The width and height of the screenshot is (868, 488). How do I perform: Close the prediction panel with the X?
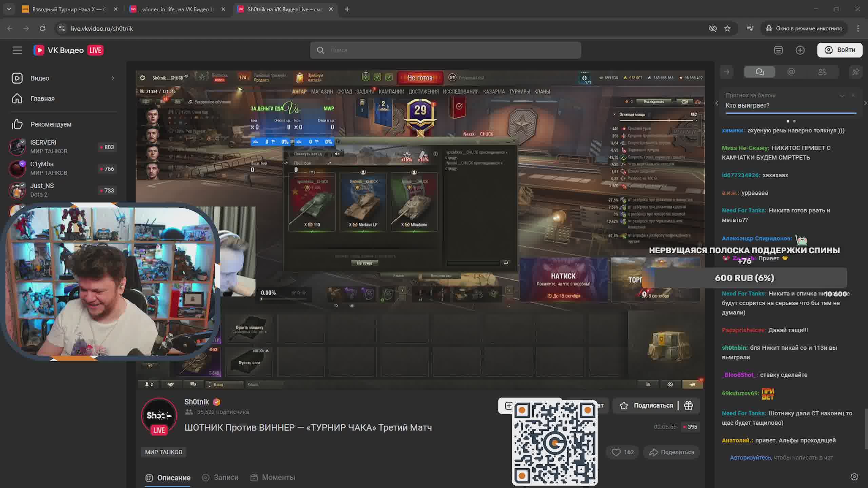pyautogui.click(x=853, y=96)
